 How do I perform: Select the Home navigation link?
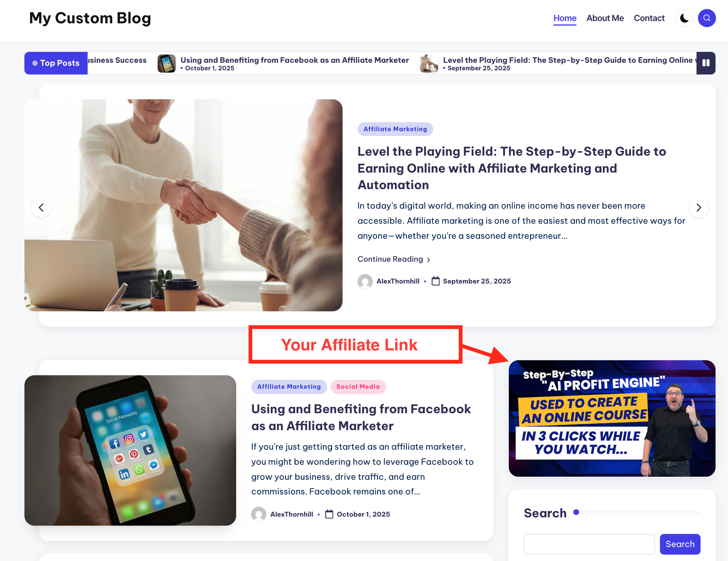coord(565,18)
